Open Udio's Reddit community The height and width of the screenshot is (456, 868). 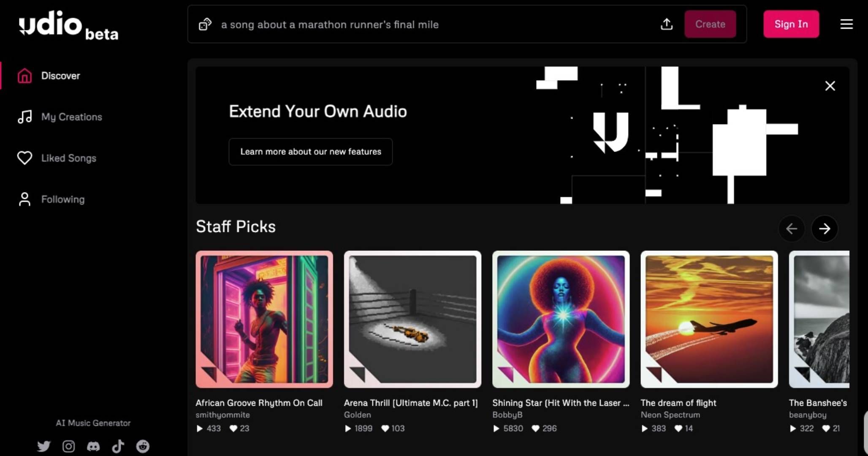click(x=143, y=446)
